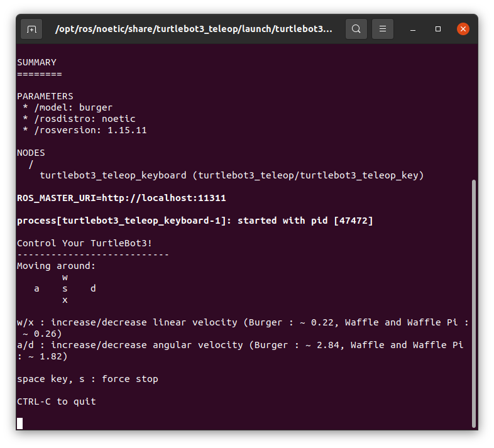Click the 'd' key hint

click(x=93, y=288)
